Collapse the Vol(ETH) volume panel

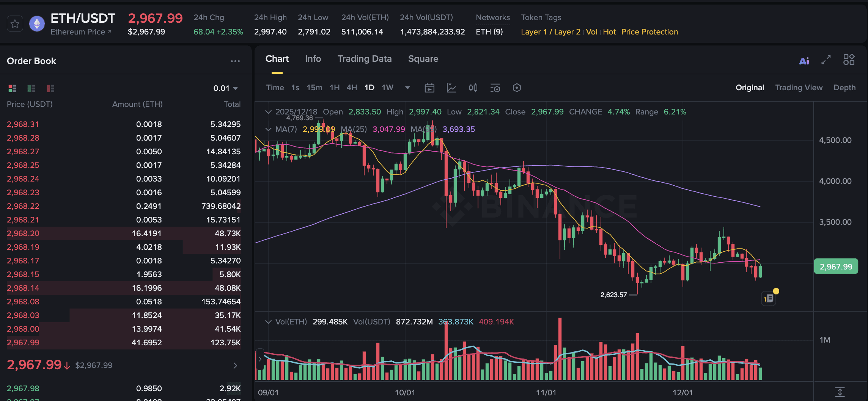(268, 321)
